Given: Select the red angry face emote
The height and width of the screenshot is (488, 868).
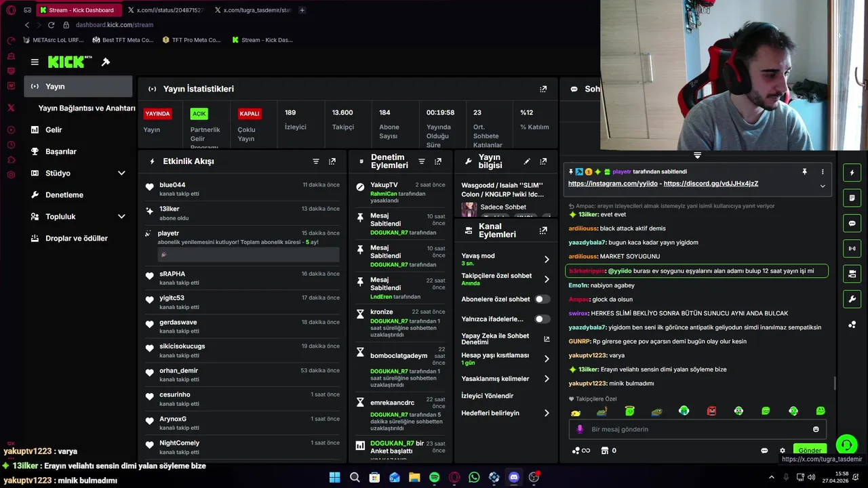Looking at the screenshot, I should click(711, 411).
